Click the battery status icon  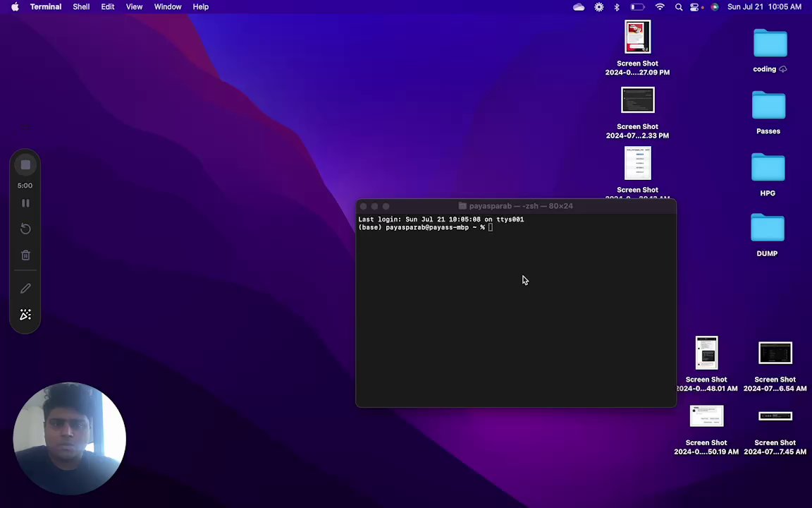click(637, 7)
